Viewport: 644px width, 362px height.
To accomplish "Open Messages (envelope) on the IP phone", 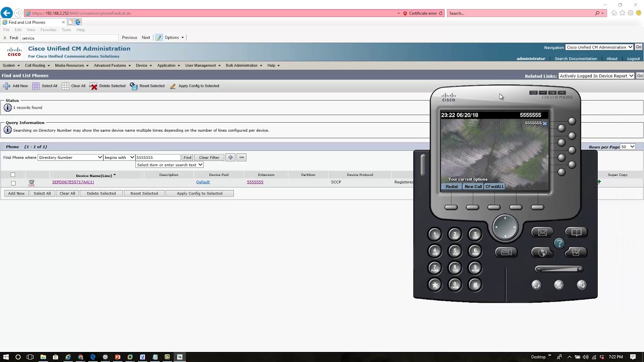I will (x=542, y=232).
